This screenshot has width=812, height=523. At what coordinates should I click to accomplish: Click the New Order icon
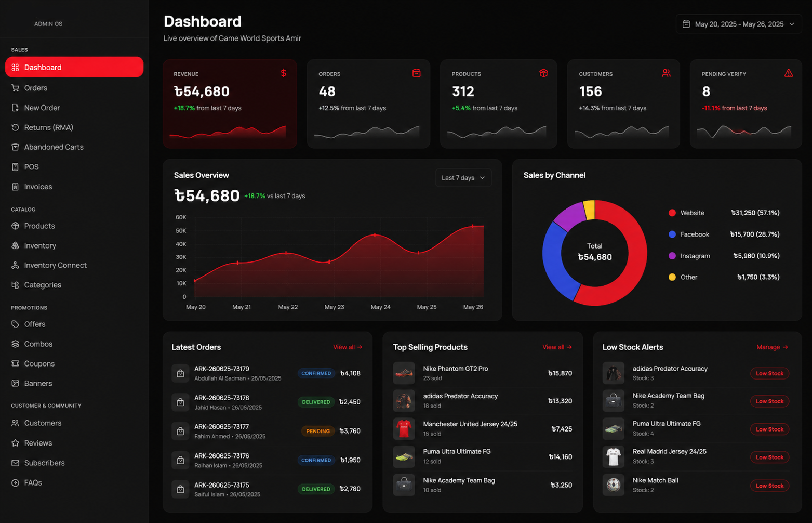click(15, 108)
